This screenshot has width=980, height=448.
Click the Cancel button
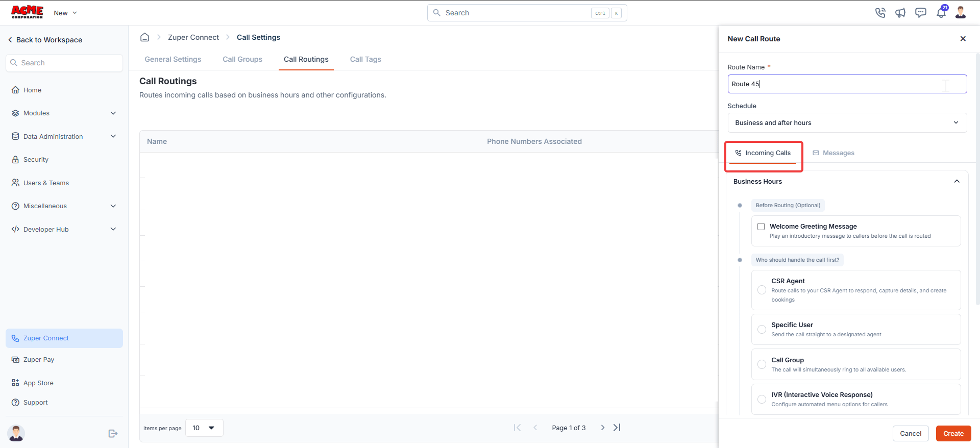click(911, 434)
